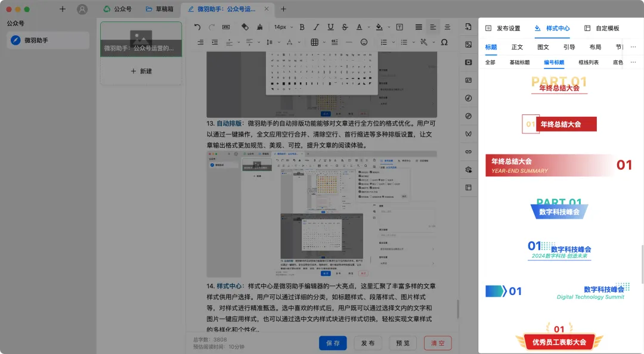Click the import document side icon
The width and height of the screenshot is (644, 354).
[468, 27]
